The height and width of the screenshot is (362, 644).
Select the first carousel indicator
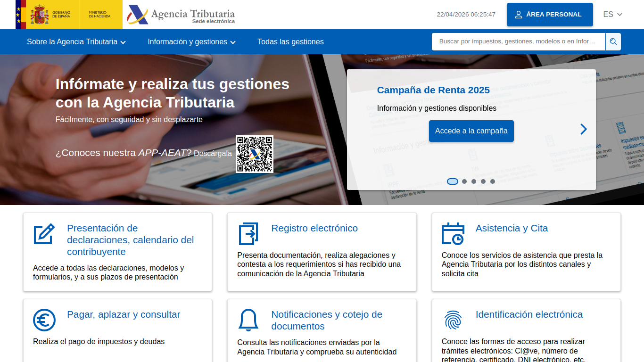pyautogui.click(x=453, y=181)
